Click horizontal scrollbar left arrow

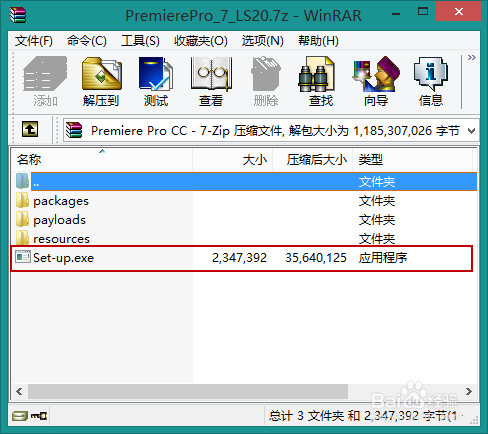19,391
